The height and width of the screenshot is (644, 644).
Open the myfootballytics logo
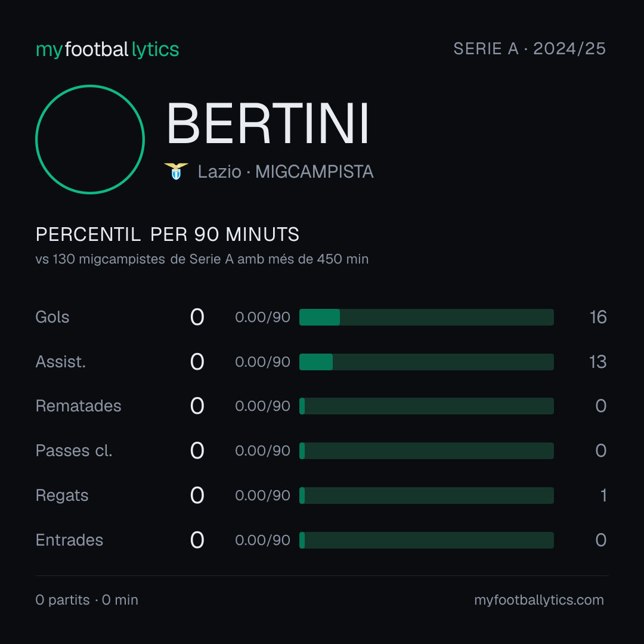coord(107,49)
